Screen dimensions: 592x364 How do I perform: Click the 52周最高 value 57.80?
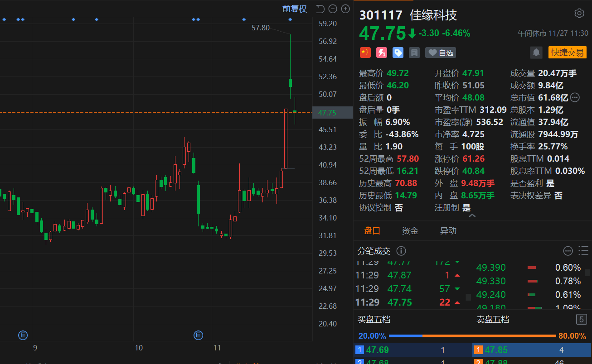[x=408, y=159]
